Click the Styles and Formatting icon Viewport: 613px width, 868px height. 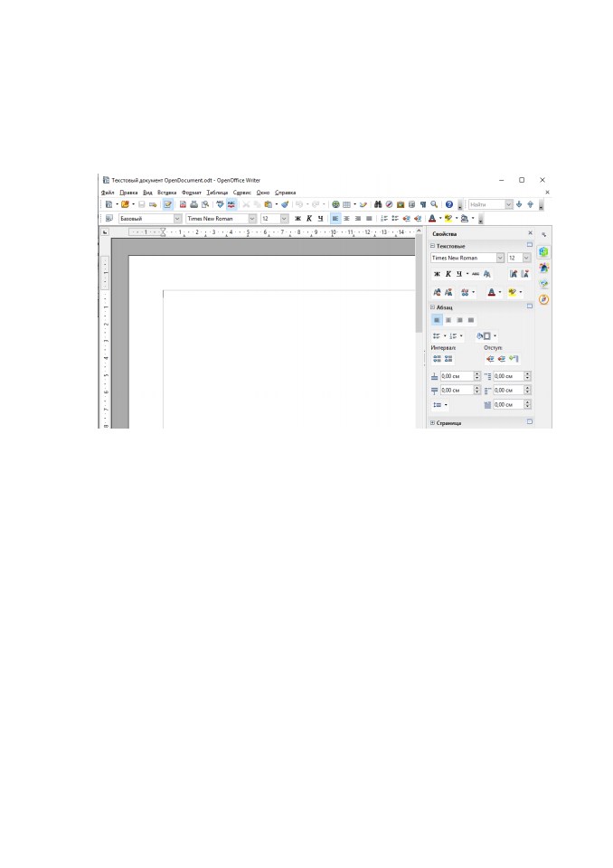pyautogui.click(x=109, y=219)
